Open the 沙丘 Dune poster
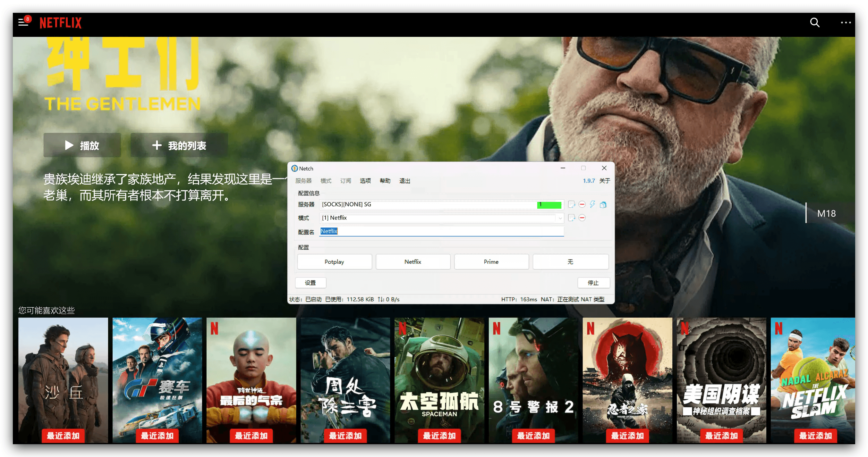 pos(63,380)
